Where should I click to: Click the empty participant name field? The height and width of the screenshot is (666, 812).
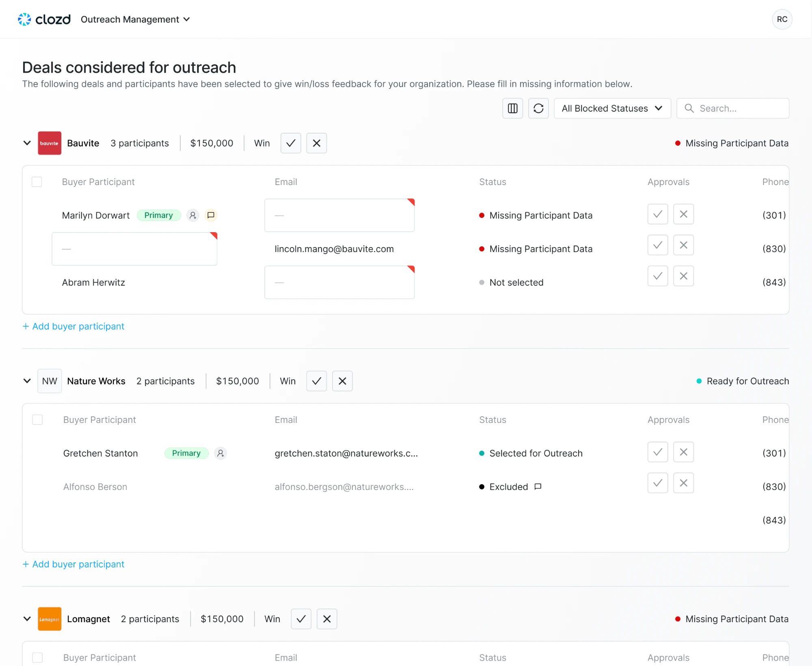134,249
